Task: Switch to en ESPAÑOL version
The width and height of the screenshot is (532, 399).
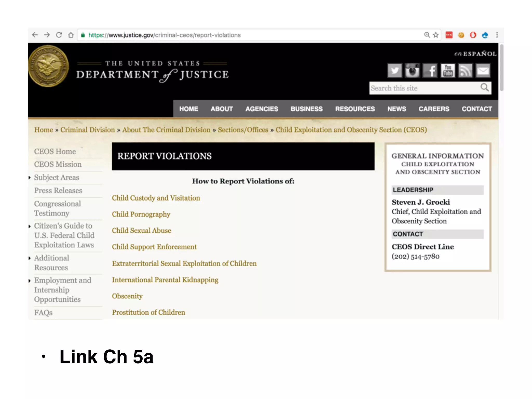Action: 475,54
